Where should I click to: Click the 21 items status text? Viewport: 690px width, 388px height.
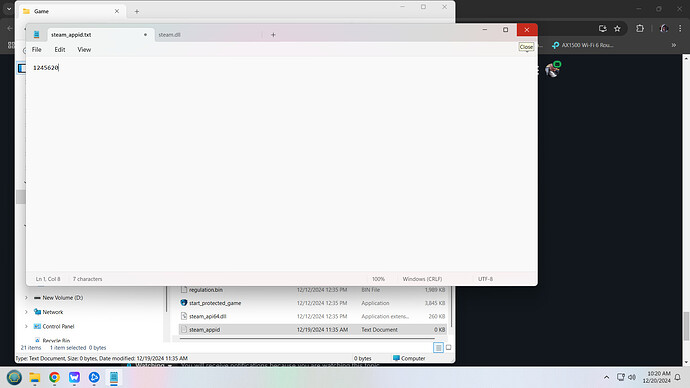click(31, 348)
